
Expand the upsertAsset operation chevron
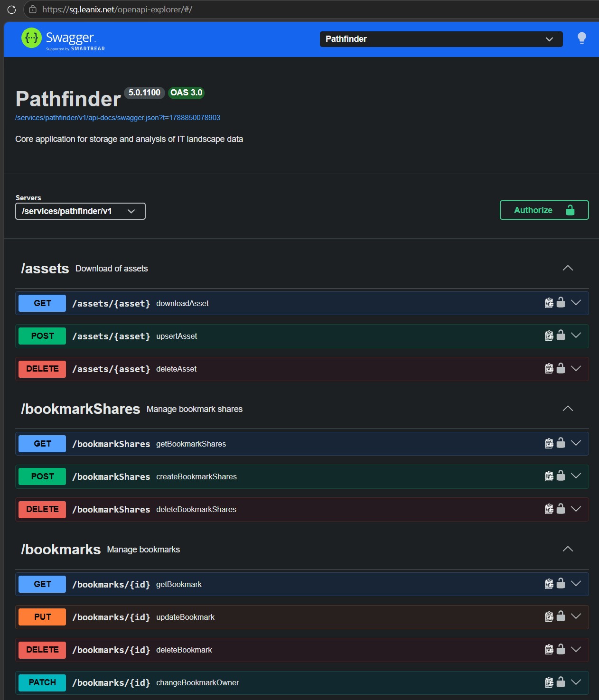(576, 336)
